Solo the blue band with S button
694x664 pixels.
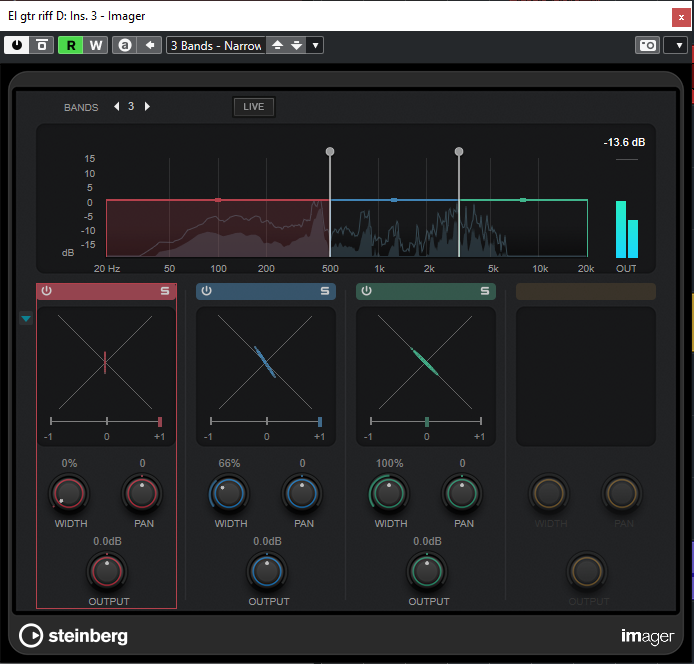click(324, 291)
